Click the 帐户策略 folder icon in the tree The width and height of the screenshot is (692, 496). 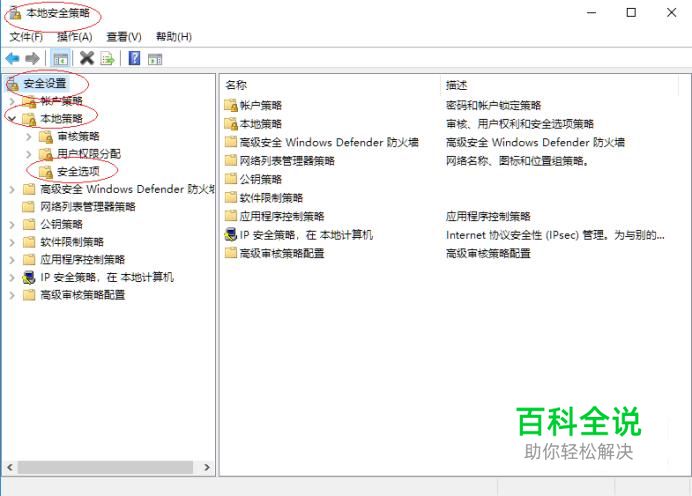coord(29,101)
